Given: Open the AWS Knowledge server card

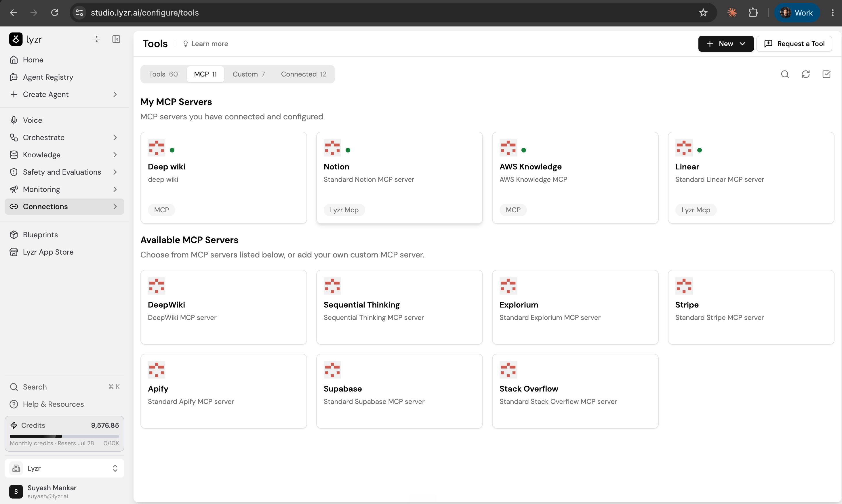Looking at the screenshot, I should pos(575,177).
